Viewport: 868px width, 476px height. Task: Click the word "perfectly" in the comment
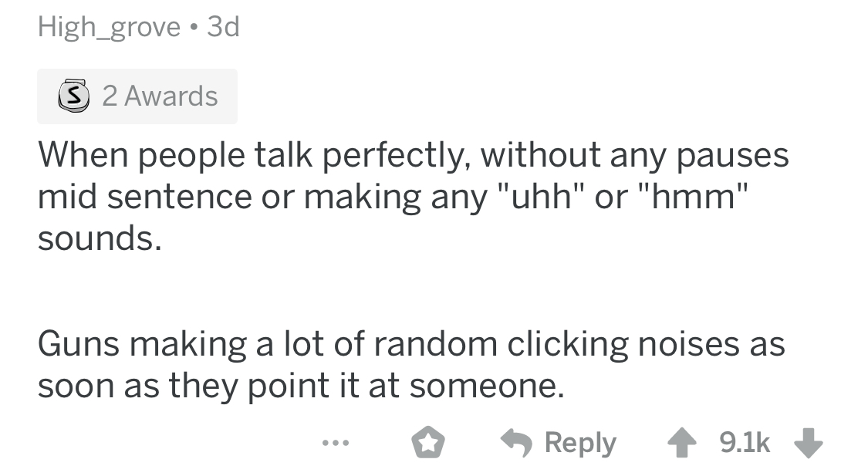[x=396, y=156]
